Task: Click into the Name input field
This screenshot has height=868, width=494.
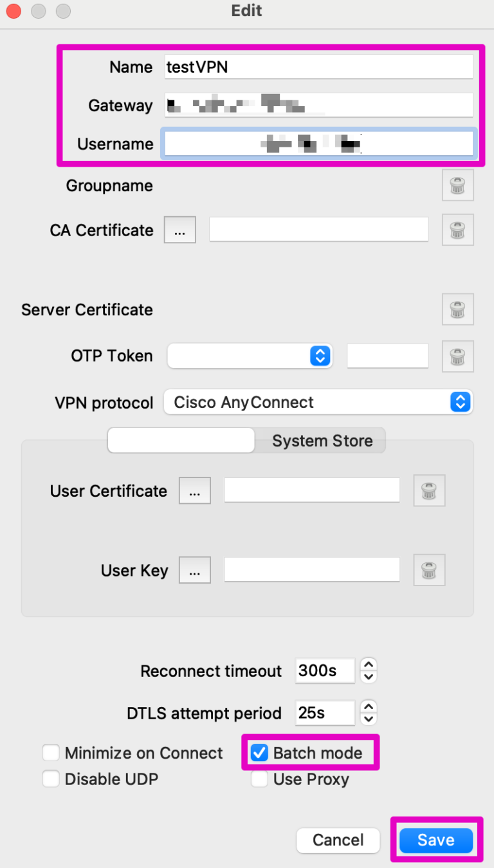Action: [318, 67]
